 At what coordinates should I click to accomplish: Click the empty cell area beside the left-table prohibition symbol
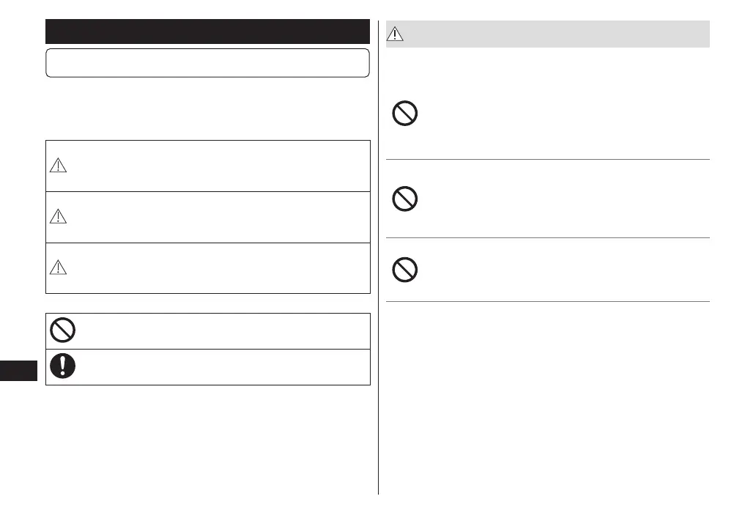pyautogui.click(x=220, y=331)
